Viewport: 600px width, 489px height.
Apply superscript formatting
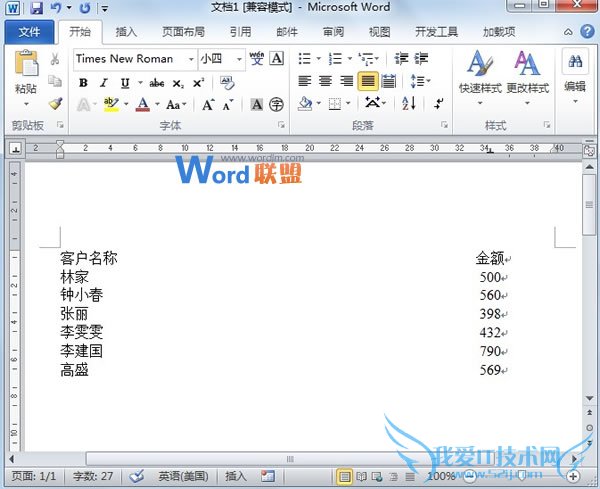[198, 83]
